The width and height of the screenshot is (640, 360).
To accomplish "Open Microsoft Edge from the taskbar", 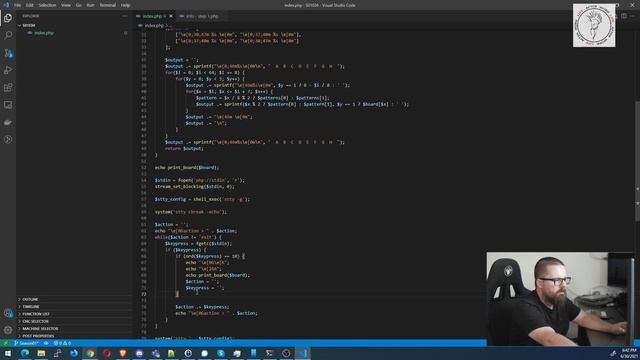I will click(24, 353).
